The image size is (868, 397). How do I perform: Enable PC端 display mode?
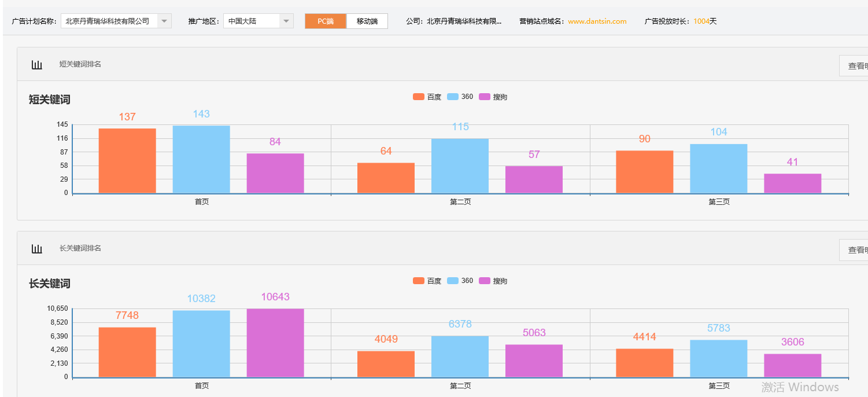324,21
